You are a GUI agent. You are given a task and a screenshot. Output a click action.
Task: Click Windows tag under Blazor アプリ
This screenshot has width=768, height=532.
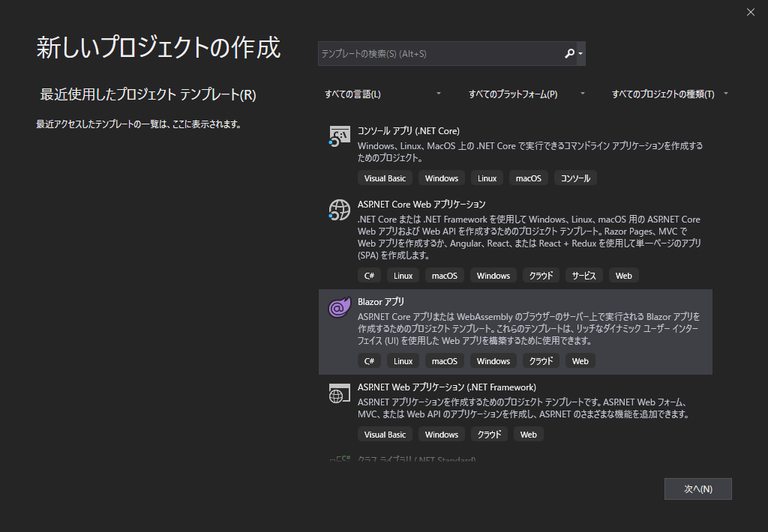pos(493,360)
